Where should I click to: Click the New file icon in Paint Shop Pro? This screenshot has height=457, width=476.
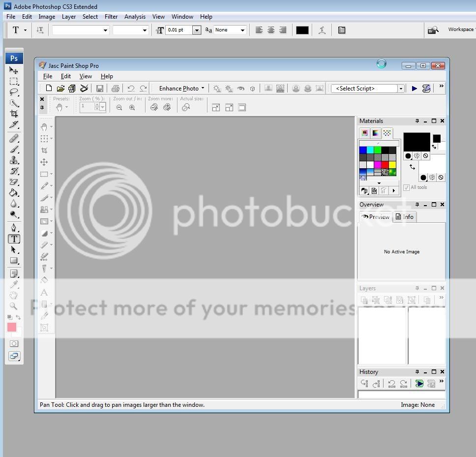pos(49,89)
